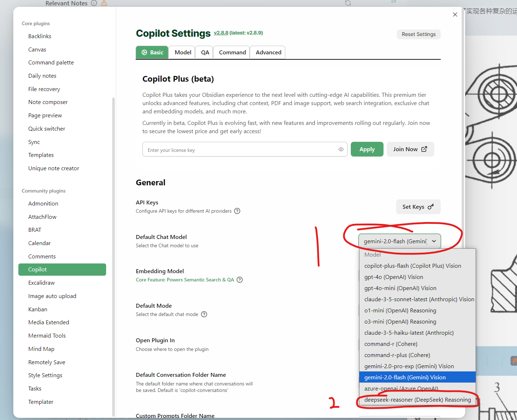Switch to the QA tab

coord(205,53)
